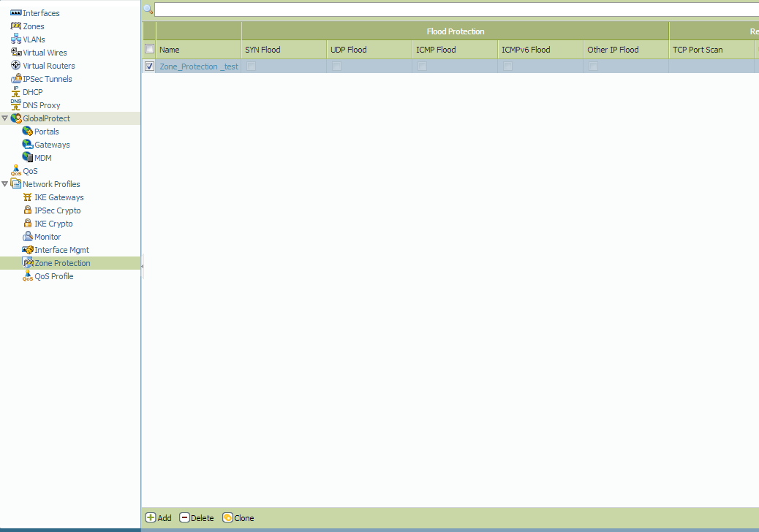Image resolution: width=759 pixels, height=532 pixels.
Task: Click the ICMP Flood column header
Action: click(455, 50)
